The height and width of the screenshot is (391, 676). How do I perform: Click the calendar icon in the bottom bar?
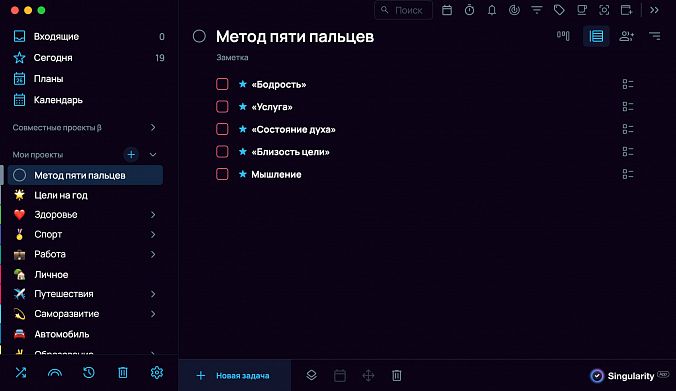340,375
